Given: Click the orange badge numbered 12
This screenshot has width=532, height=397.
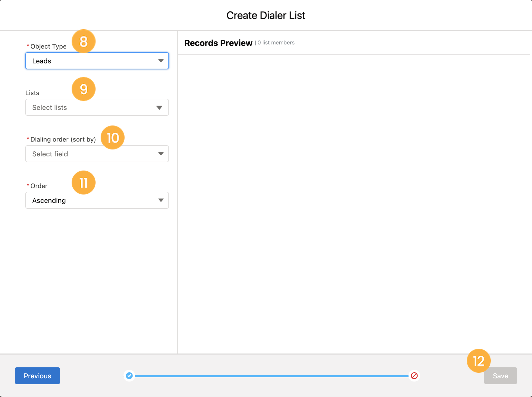Looking at the screenshot, I should (479, 361).
